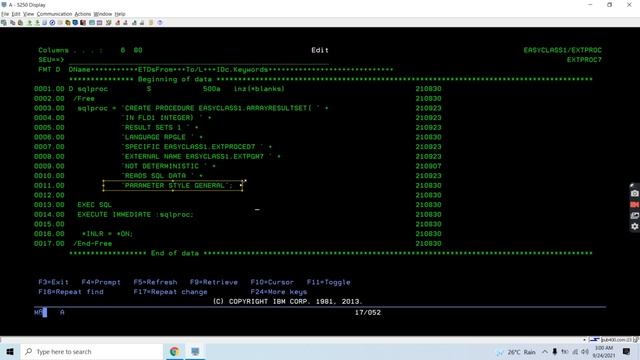Open the gear settings icon on the right edge

(634, 227)
